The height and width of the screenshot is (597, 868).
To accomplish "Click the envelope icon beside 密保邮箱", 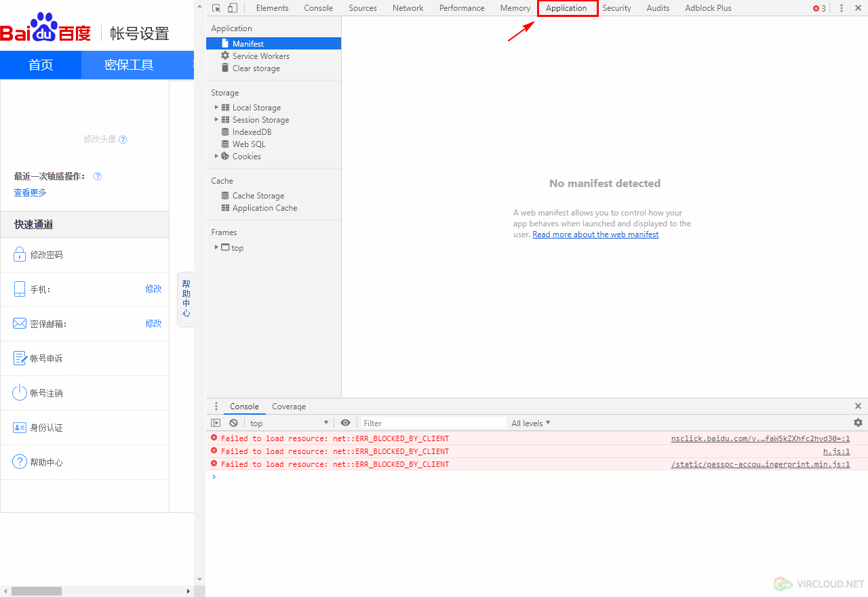I will pyautogui.click(x=20, y=324).
